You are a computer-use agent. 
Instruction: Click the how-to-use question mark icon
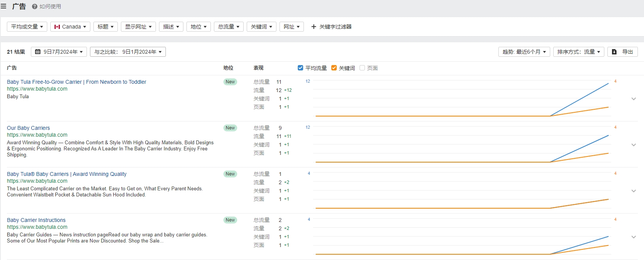tap(35, 6)
